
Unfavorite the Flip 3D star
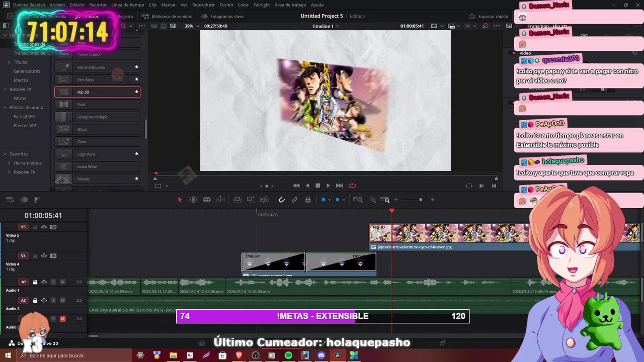tap(136, 92)
